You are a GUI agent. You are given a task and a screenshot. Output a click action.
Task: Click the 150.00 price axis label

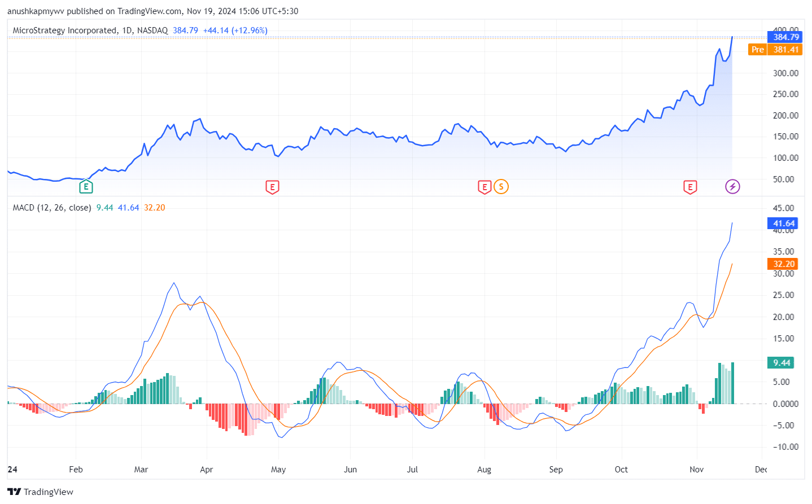[785, 137]
